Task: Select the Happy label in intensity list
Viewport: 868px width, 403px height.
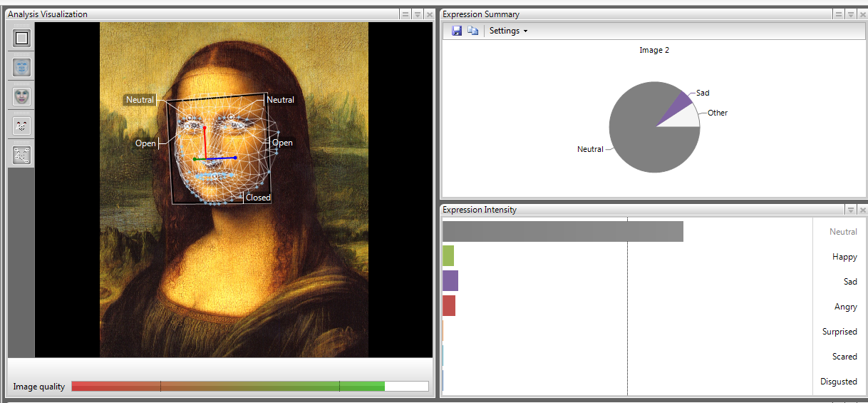Action: [844, 257]
